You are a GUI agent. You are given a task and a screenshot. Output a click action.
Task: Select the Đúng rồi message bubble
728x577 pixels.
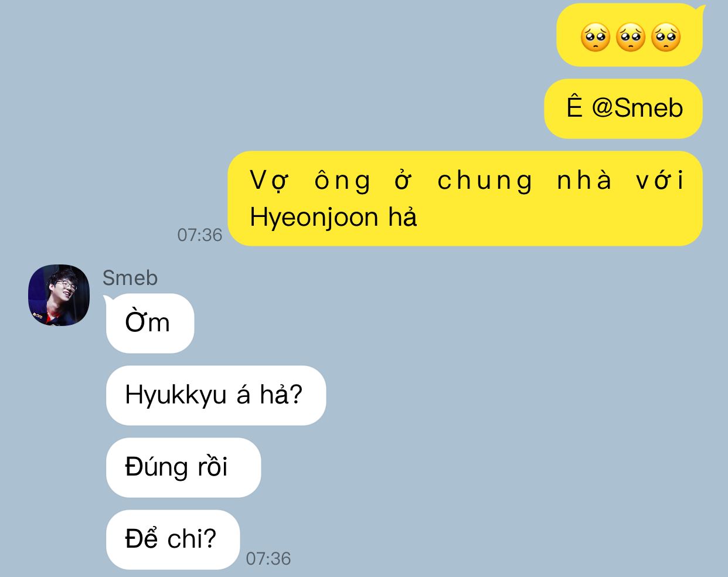click(183, 467)
